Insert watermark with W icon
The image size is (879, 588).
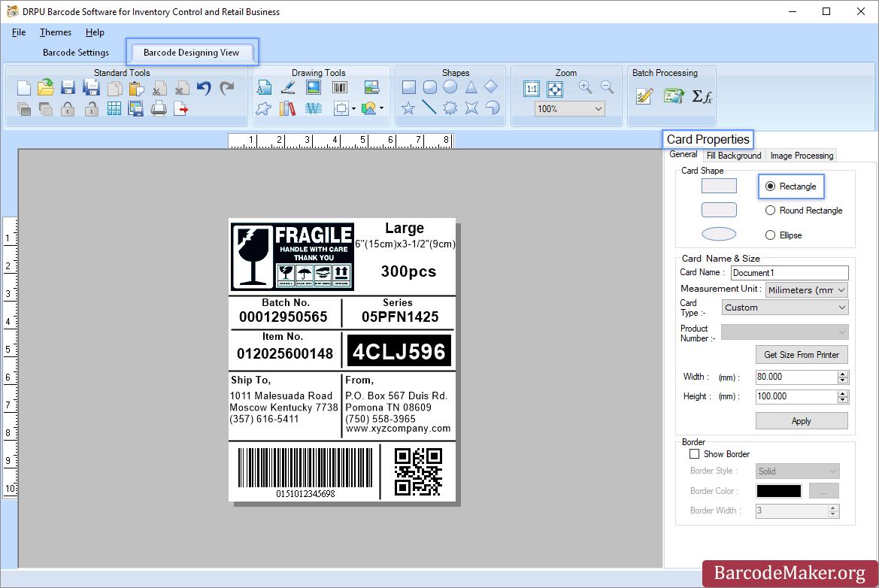point(314,108)
